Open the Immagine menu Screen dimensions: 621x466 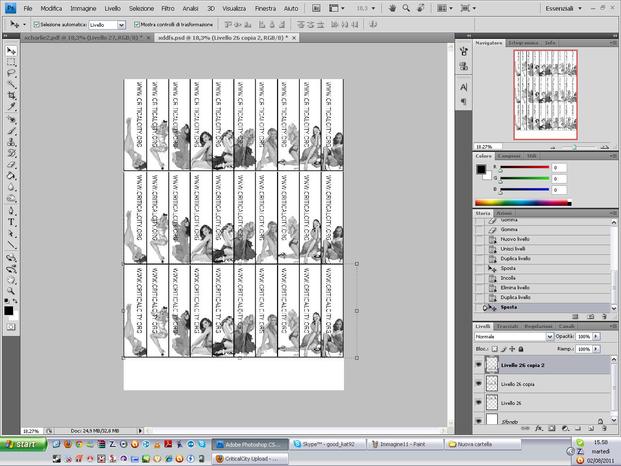point(83,8)
